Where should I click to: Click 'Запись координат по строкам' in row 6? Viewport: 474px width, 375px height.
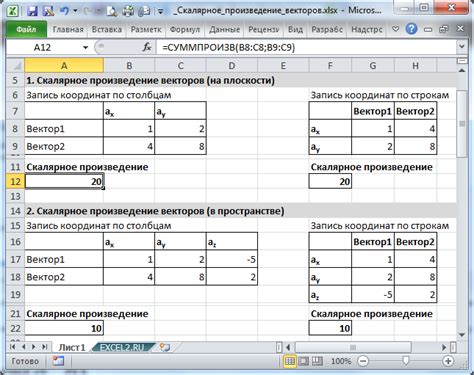pyautogui.click(x=380, y=95)
